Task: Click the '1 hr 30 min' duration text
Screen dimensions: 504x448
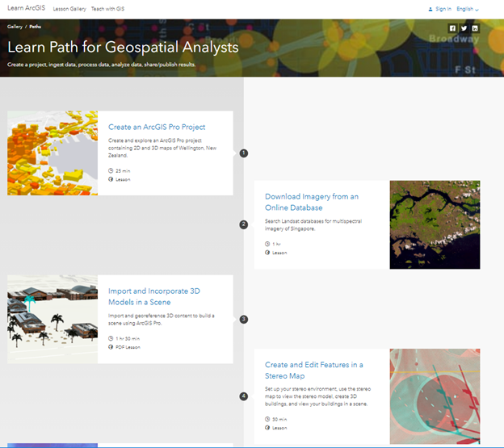Action: [128, 338]
